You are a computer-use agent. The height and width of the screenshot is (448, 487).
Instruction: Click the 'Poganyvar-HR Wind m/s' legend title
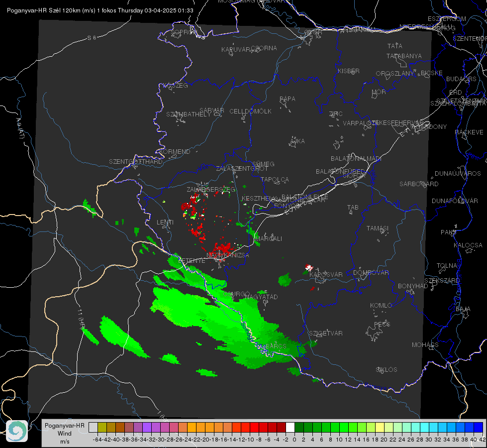(65, 434)
